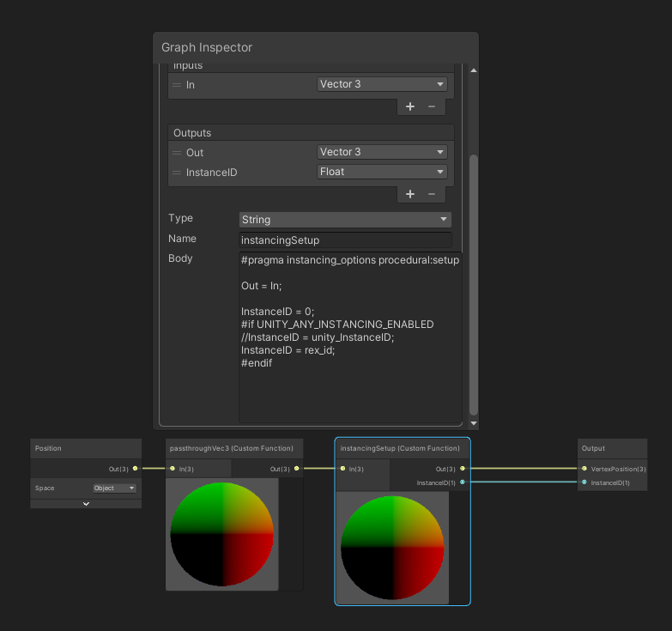Screen dimensions: 672x631
Task: Click the Out(3) port on Position node
Action: [135, 469]
